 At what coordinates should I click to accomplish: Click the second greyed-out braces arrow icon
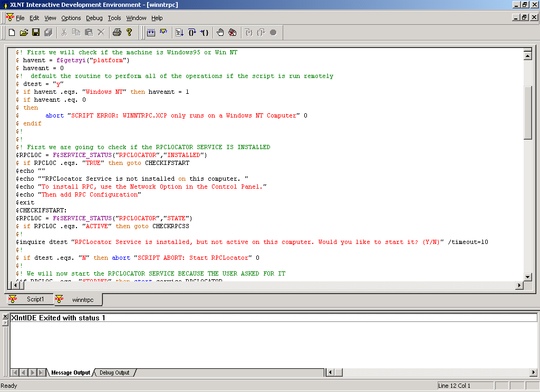[261, 32]
